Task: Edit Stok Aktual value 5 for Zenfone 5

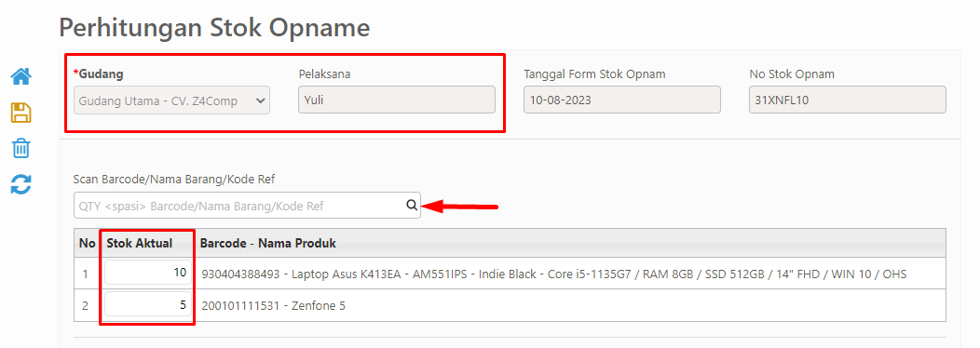Action: click(148, 305)
